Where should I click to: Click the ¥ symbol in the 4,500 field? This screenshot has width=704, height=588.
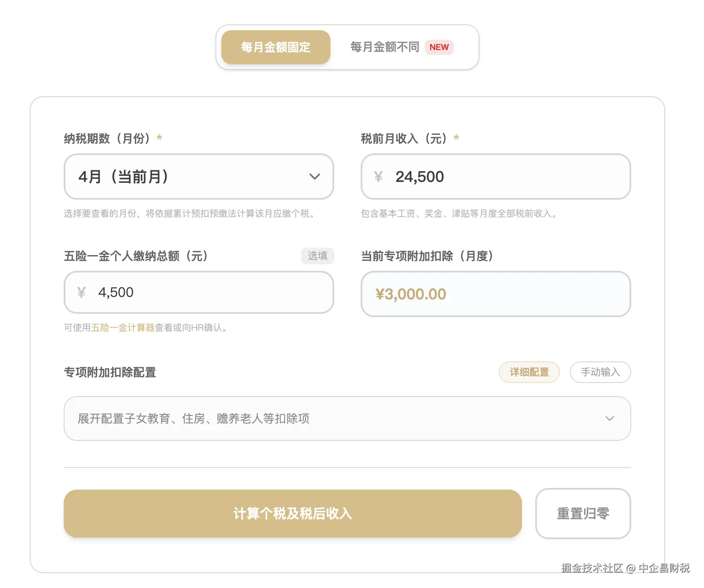81,292
